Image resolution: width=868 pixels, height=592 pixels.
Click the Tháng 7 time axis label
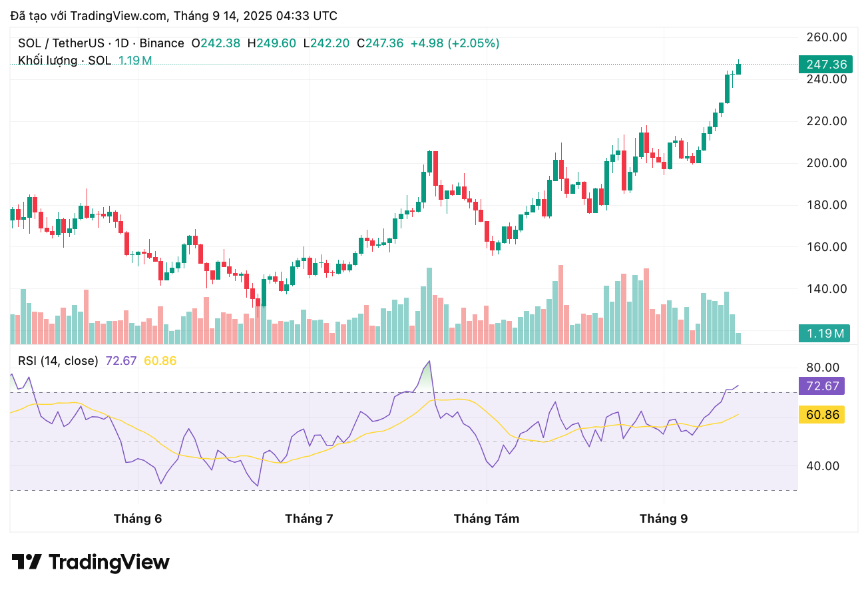click(x=309, y=518)
